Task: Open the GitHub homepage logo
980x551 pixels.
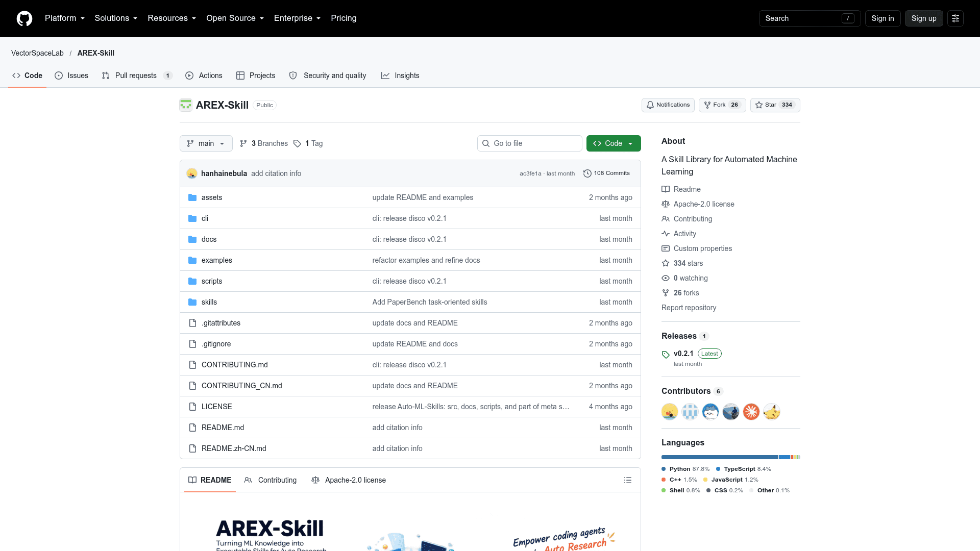Action: coord(24,18)
